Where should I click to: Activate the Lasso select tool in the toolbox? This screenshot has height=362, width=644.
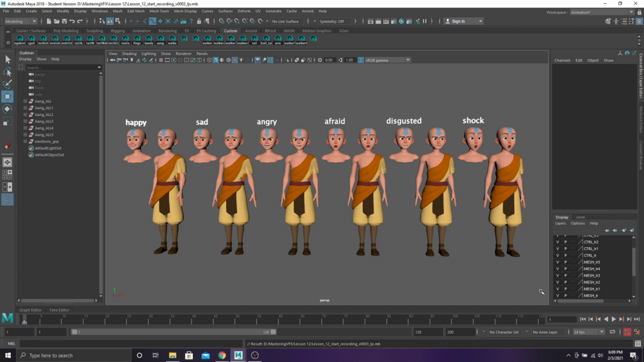coord(8,72)
